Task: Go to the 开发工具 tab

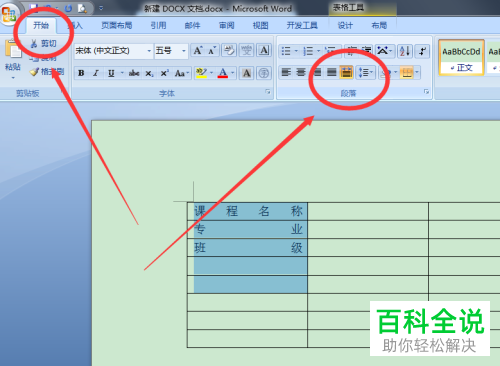Action: pos(302,25)
